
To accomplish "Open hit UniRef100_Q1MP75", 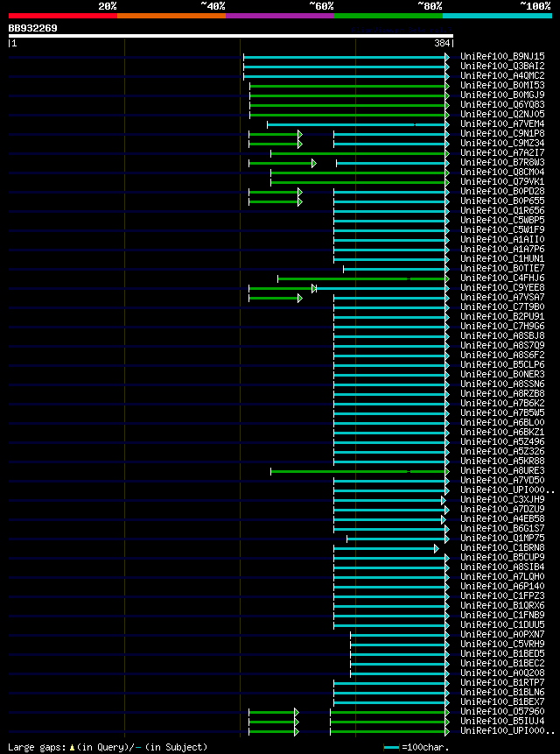I will (502, 538).
